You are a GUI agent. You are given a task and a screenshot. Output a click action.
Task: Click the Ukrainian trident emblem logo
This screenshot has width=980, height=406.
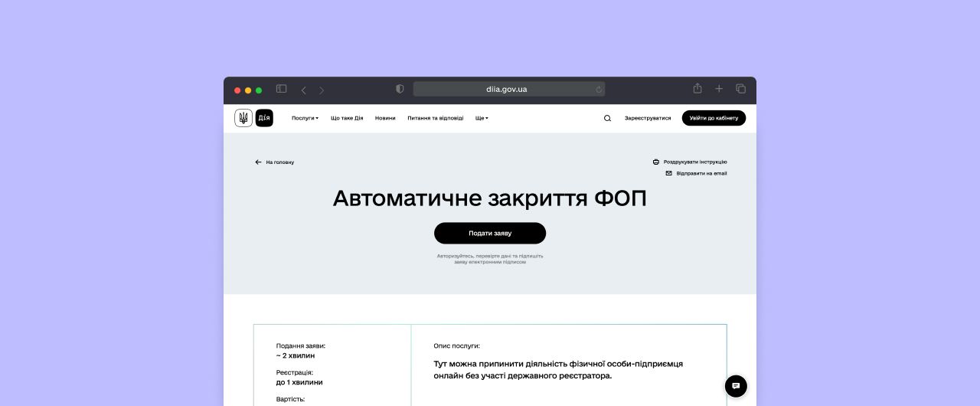tap(243, 118)
